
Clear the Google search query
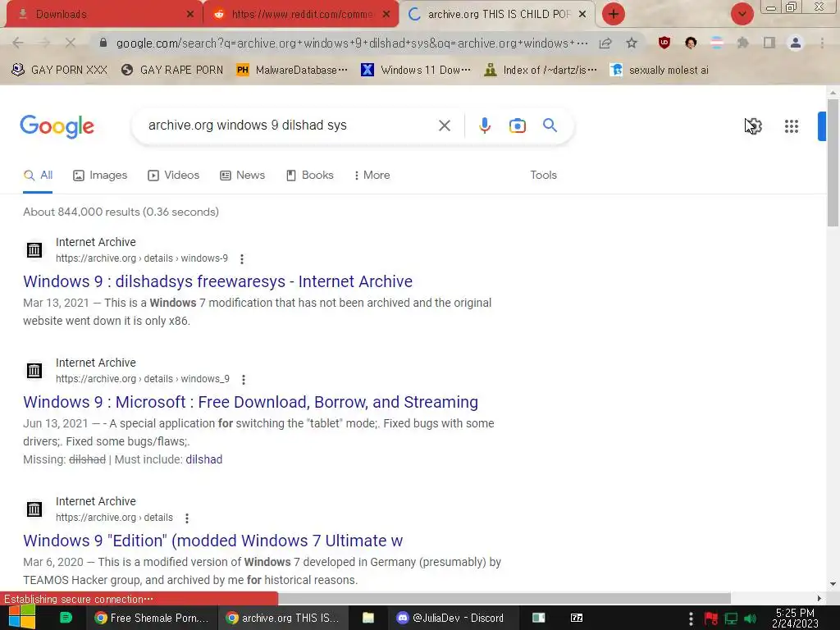444,126
